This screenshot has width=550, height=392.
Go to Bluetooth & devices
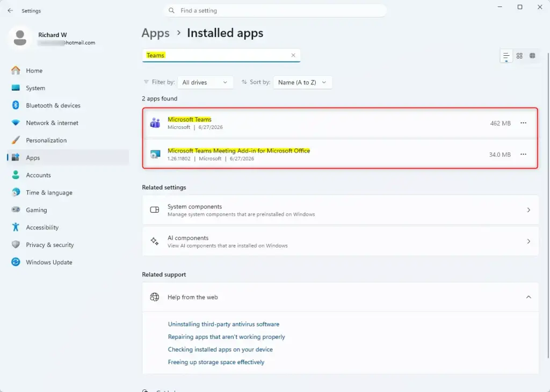[x=68, y=105]
